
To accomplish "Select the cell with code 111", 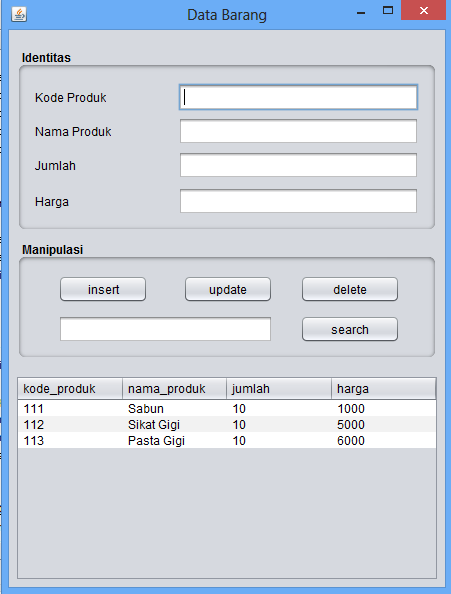I will pos(70,408).
